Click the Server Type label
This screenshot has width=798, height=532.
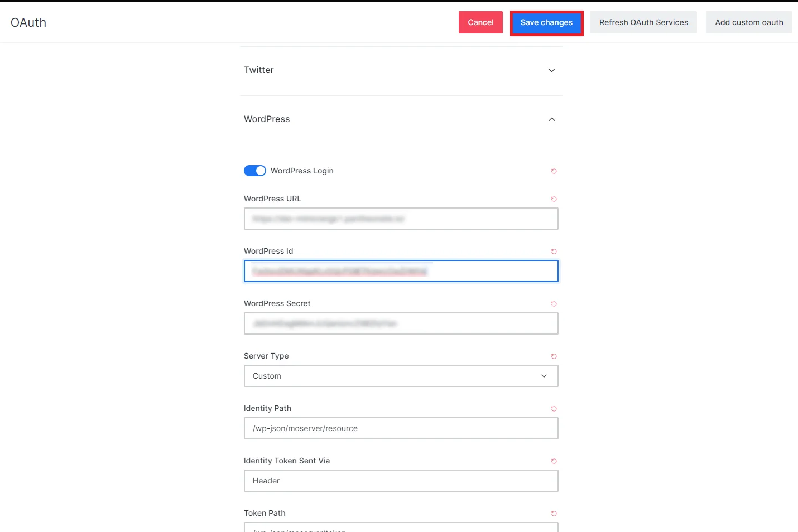266,356
